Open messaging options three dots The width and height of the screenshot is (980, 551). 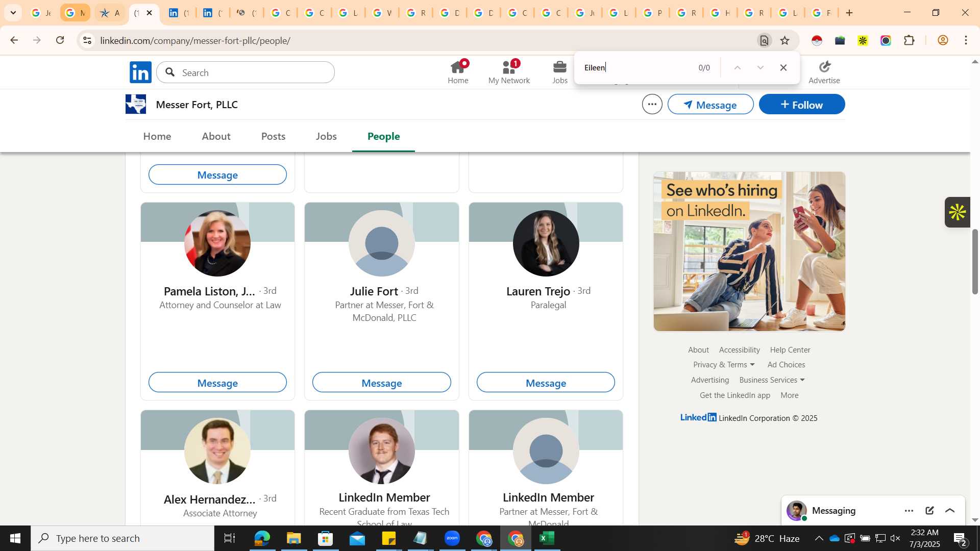pos(909,511)
